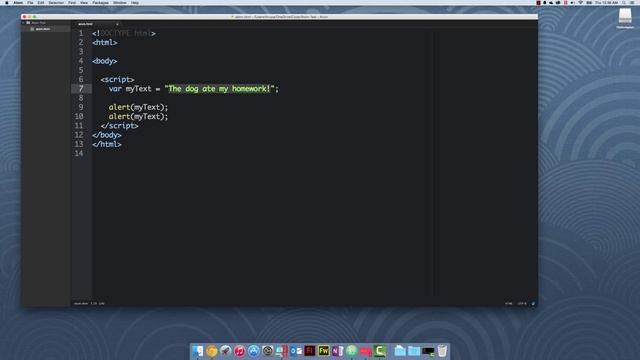
Task: Click the opening <script> tag
Action: click(x=117, y=80)
